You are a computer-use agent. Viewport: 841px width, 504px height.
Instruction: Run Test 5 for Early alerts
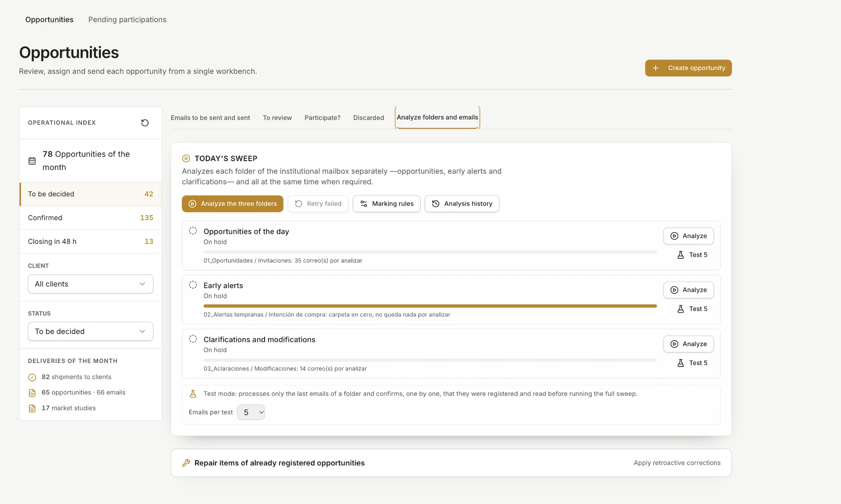[x=692, y=309]
